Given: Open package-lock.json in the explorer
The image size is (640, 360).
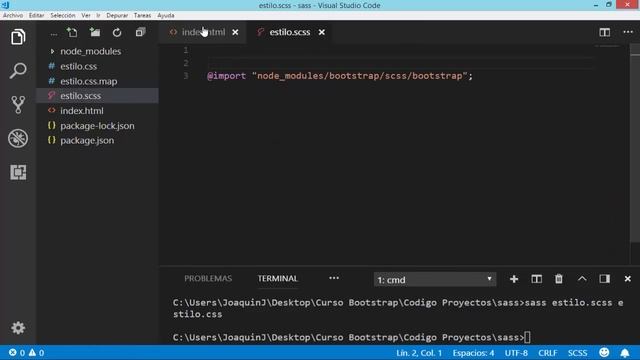Looking at the screenshot, I should click(97, 126).
